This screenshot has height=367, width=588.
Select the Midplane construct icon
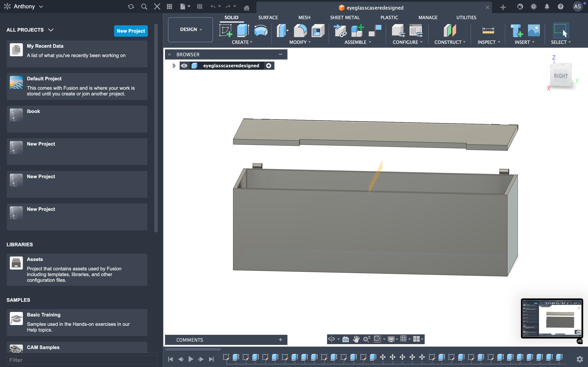tap(450, 31)
